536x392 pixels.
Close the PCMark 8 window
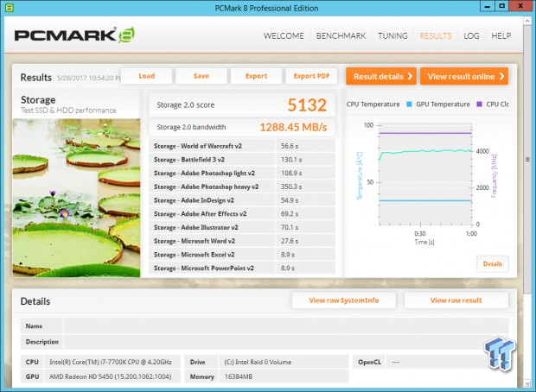(520, 6)
